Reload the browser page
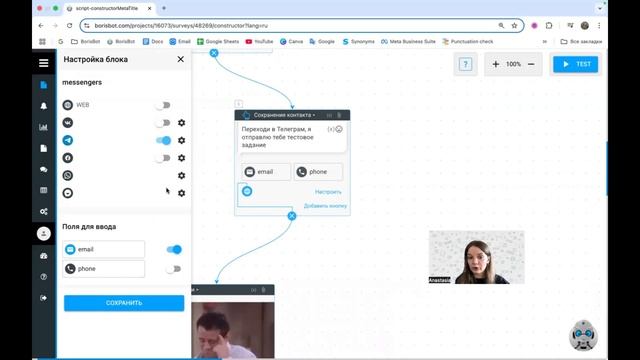Image resolution: width=640 pixels, height=360 pixels. pyautogui.click(x=69, y=25)
